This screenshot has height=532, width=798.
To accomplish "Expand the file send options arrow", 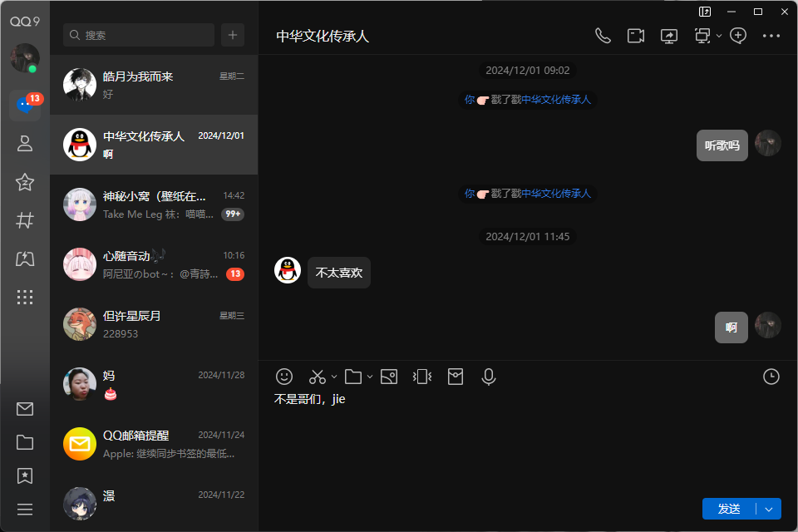I will point(370,377).
